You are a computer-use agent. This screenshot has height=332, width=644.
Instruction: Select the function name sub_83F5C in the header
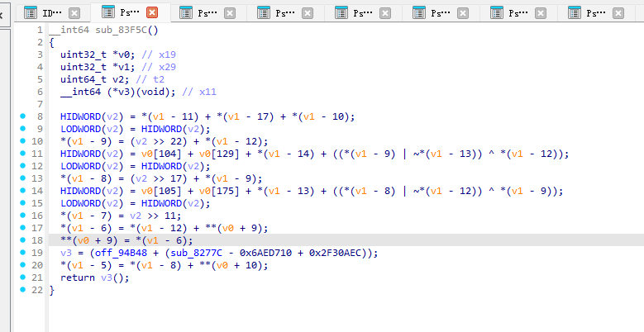(x=114, y=30)
